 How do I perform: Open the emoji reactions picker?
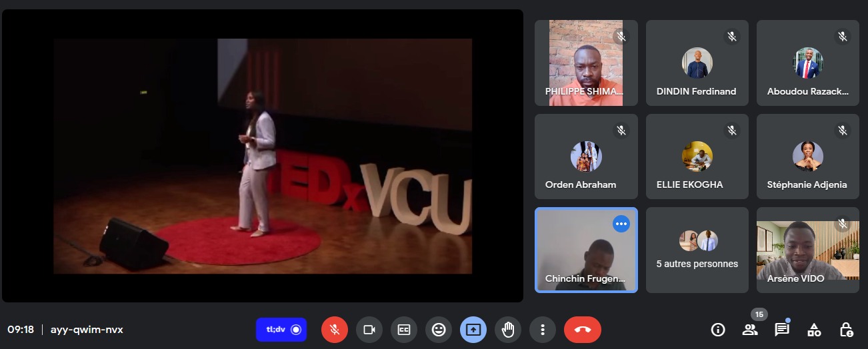coord(438,329)
